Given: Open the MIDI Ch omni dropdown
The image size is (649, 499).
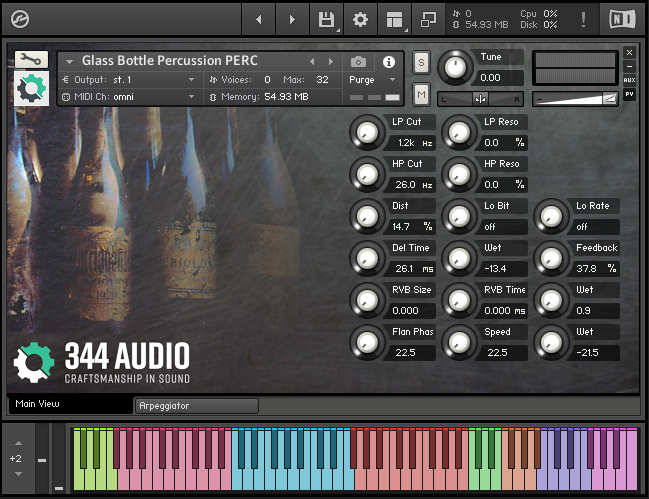Looking at the screenshot, I should (x=130, y=97).
